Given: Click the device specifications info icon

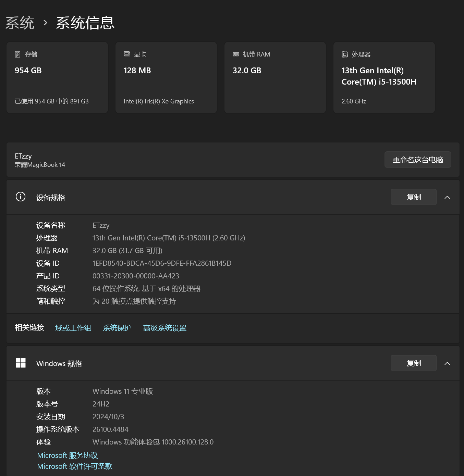Looking at the screenshot, I should 21,197.
